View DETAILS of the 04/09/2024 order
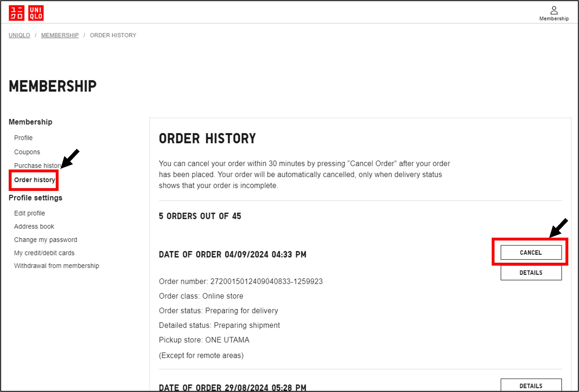579x392 pixels. [531, 273]
